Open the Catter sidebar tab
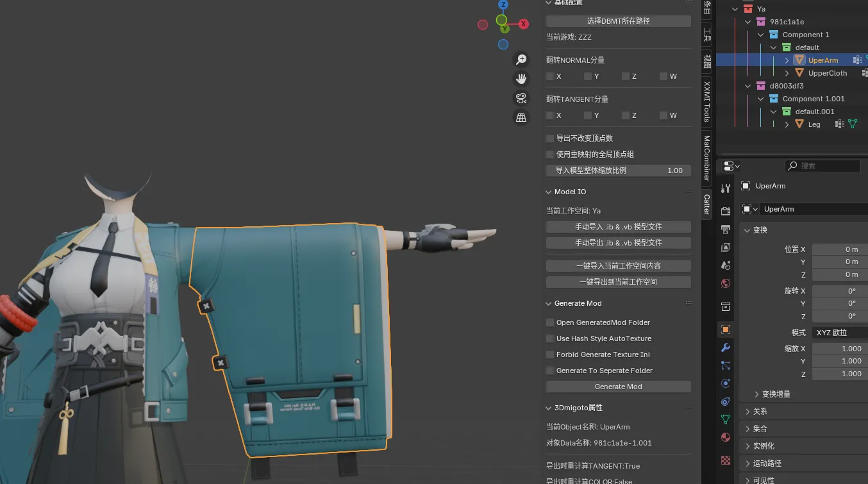 pos(707,204)
